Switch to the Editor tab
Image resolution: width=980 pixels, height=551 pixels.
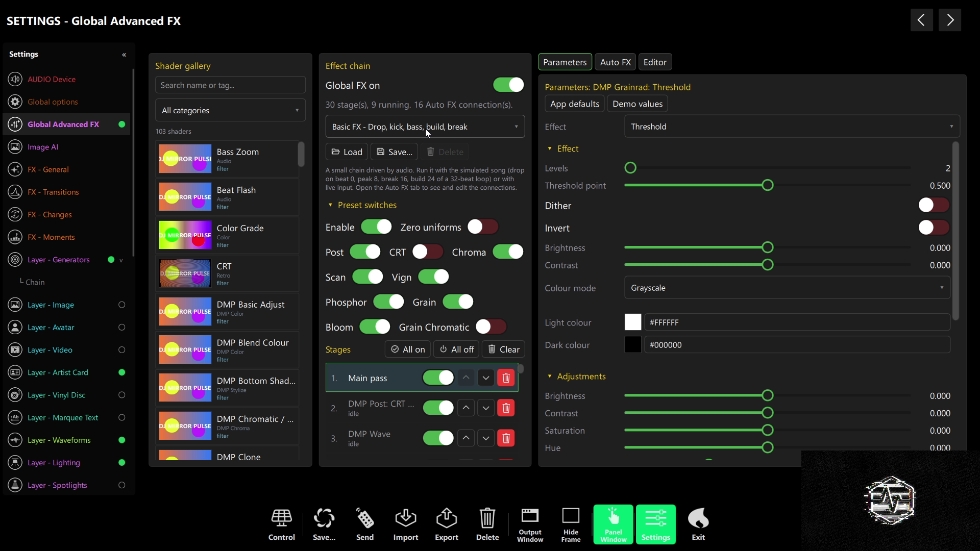pyautogui.click(x=655, y=62)
